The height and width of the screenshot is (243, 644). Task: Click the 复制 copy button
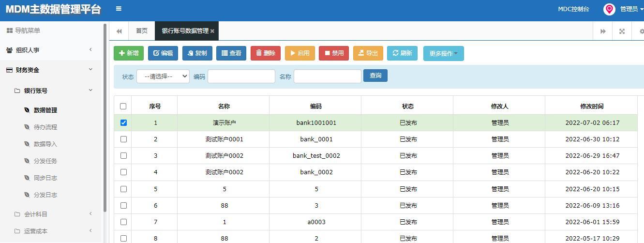point(197,53)
